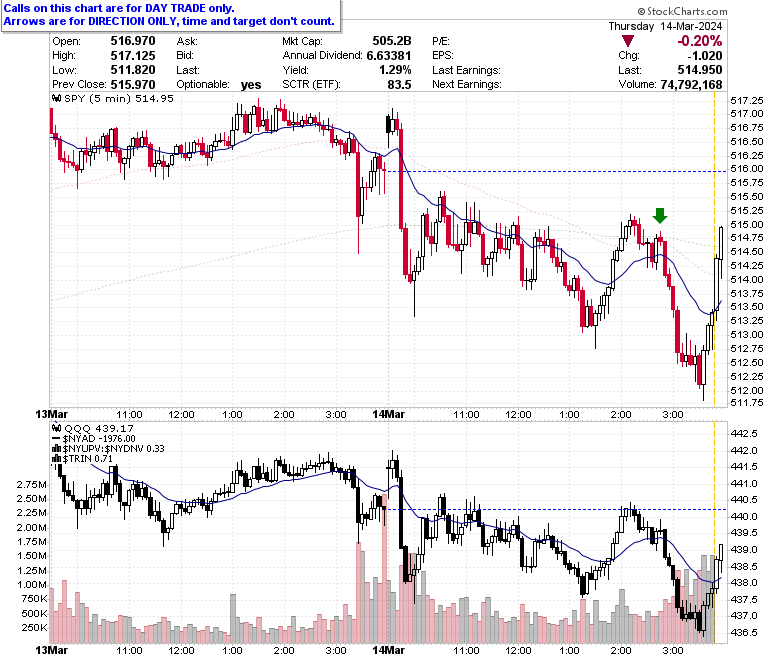Viewport: 780px width, 659px height.
Task: Click the 'Last Earnings:' label
Action: tap(466, 70)
